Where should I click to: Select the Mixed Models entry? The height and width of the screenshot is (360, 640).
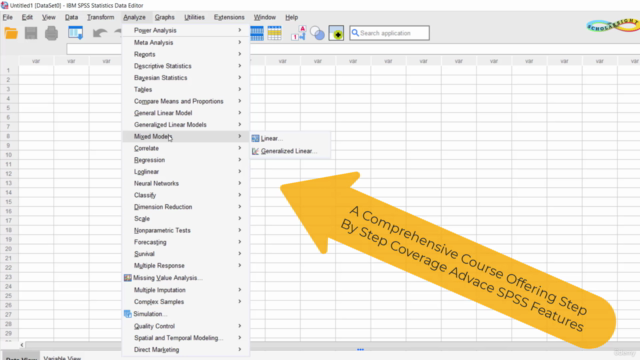[186, 136]
